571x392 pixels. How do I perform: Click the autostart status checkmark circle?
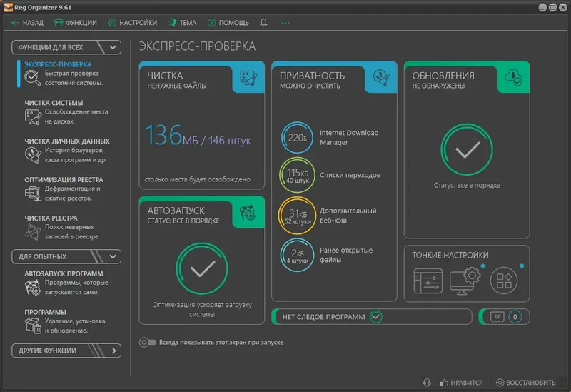click(202, 269)
